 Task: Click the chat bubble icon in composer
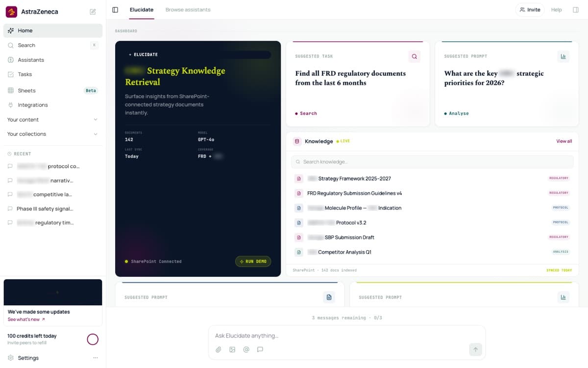click(x=260, y=349)
